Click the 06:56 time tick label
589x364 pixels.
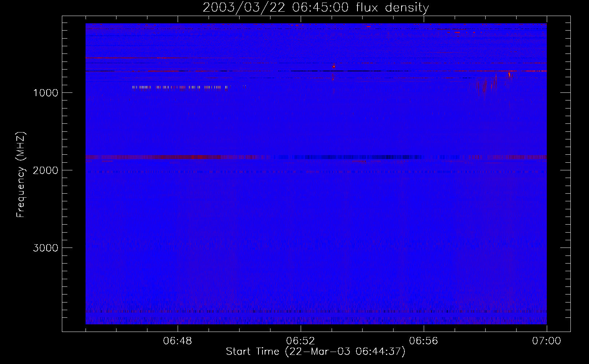tap(424, 341)
